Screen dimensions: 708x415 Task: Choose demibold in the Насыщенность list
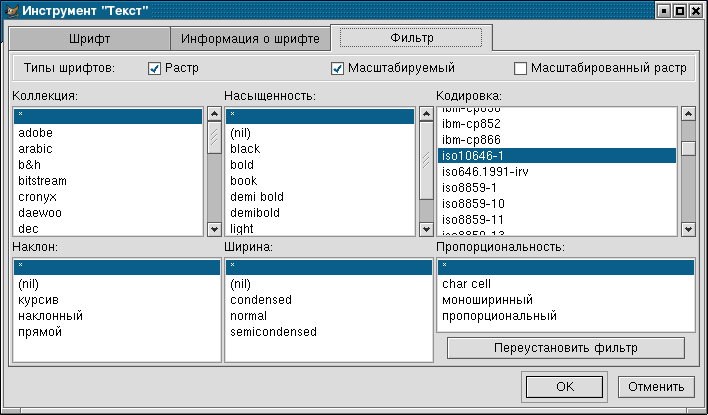320,213
